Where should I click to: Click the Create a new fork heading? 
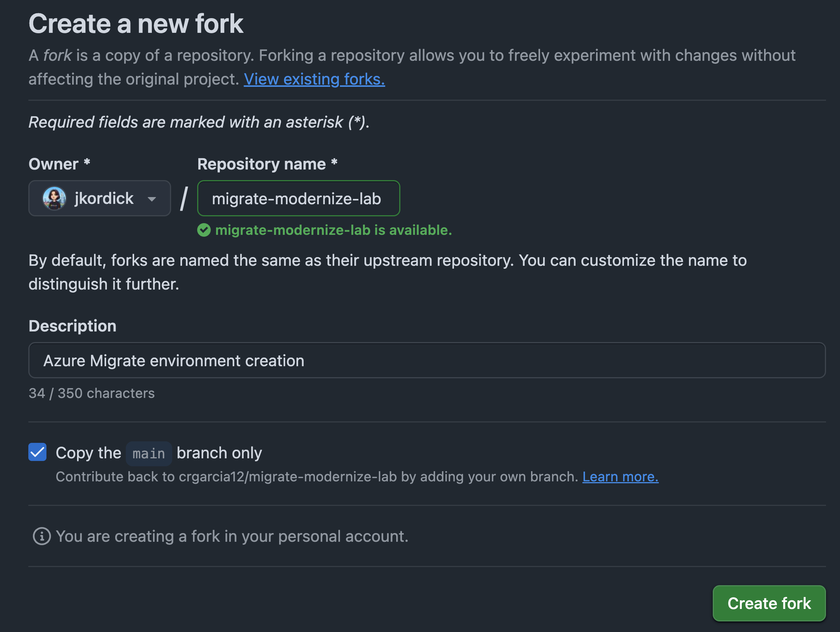tap(136, 23)
